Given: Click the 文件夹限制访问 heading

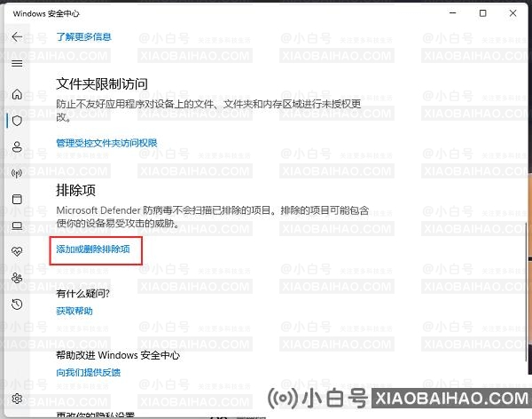Looking at the screenshot, I should coord(102,83).
